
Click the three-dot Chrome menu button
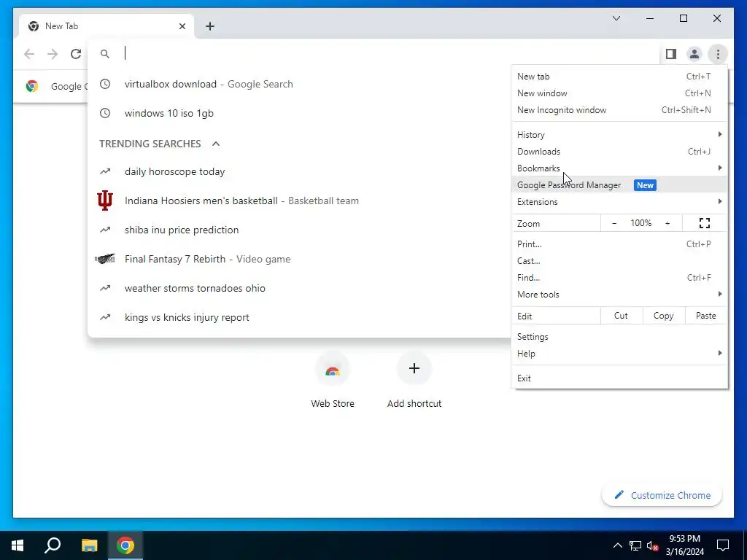click(718, 54)
